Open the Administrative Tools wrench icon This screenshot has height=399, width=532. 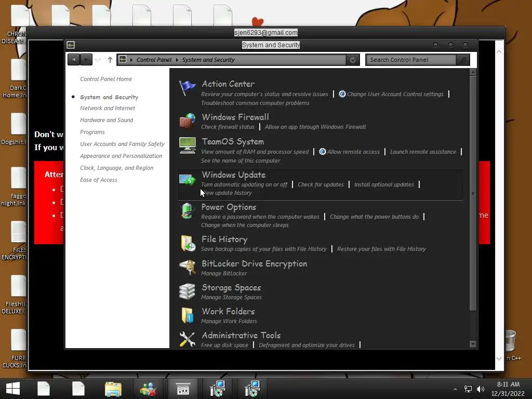187,339
